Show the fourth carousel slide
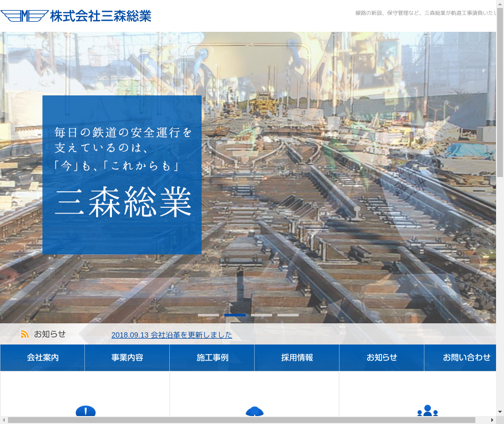Viewport: 504px width, 424px height. [x=288, y=315]
